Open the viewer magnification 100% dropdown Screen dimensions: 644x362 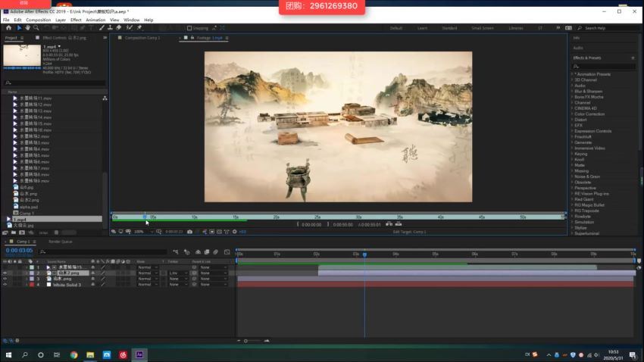click(144, 232)
